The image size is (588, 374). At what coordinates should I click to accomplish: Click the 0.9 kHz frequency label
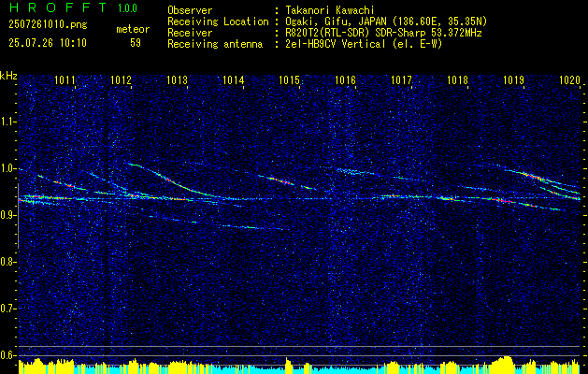click(7, 215)
